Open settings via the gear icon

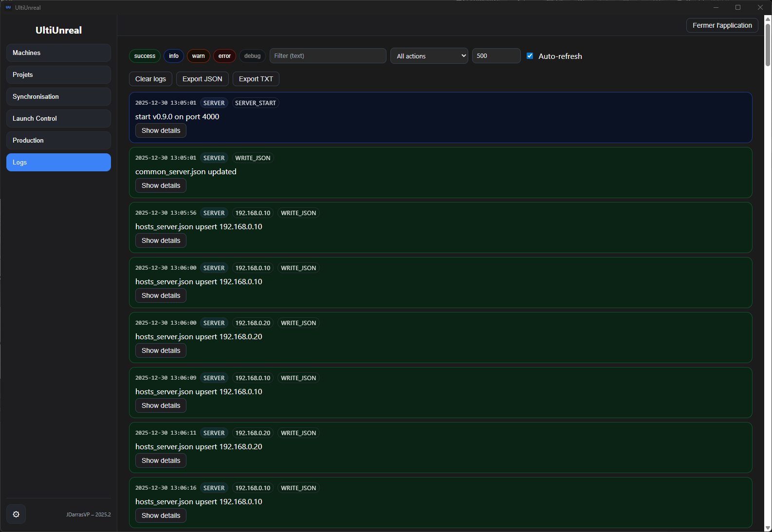pos(16,514)
